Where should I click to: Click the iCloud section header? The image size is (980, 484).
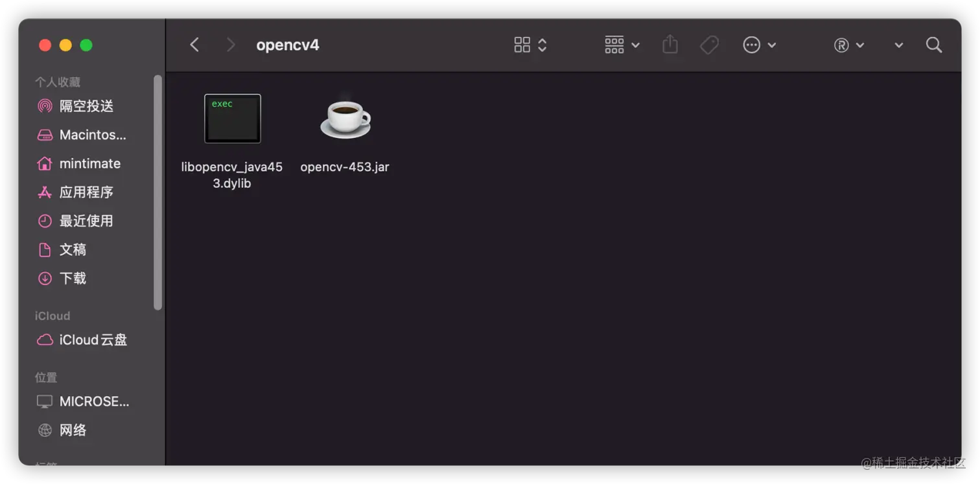tap(52, 316)
